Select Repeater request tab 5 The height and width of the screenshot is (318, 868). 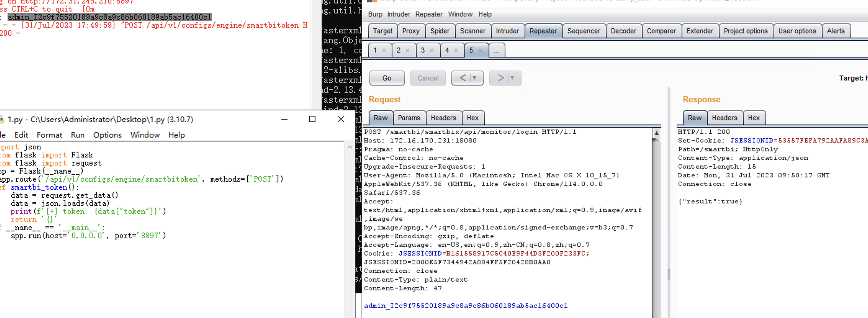pos(471,50)
